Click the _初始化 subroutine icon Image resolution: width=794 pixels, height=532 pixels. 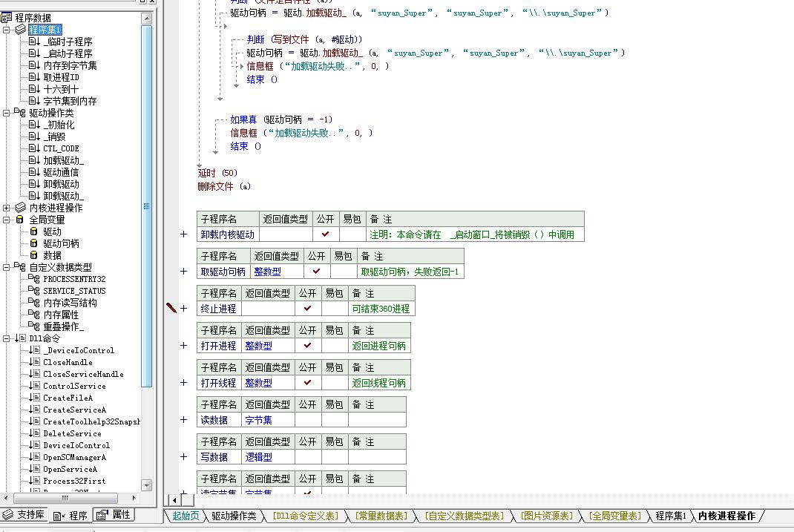click(x=34, y=125)
